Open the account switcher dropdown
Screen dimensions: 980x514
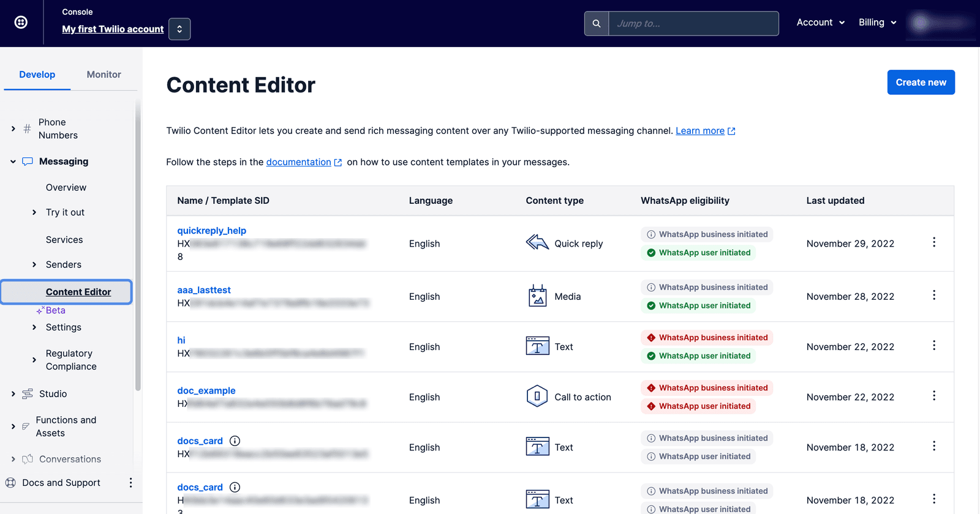click(x=179, y=29)
